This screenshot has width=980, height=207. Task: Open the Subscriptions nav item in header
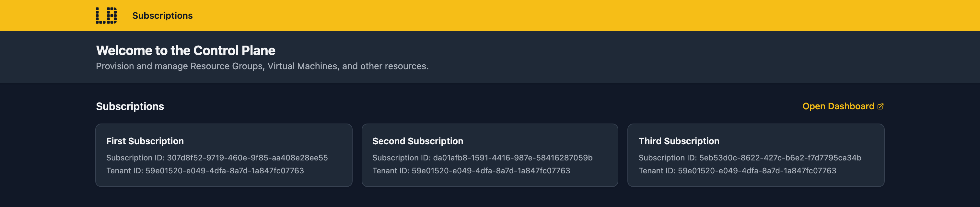coord(162,16)
